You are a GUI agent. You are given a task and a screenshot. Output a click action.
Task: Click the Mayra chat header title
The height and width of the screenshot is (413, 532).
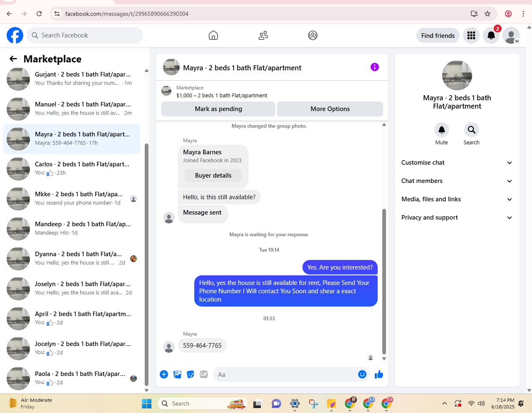tap(242, 68)
